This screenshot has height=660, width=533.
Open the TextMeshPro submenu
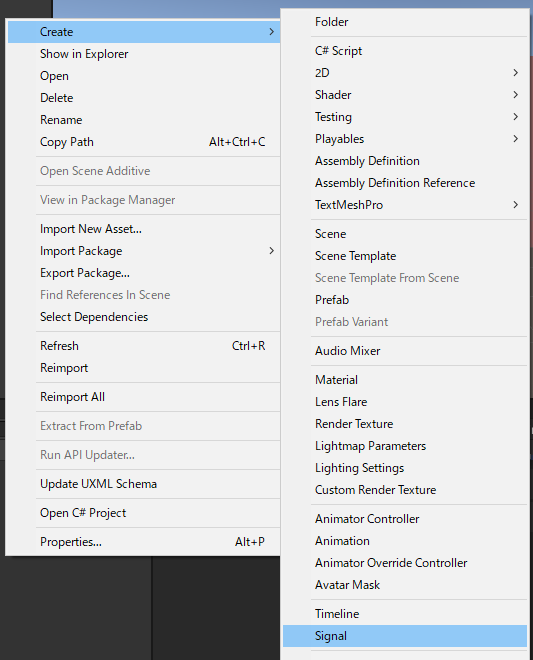point(405,205)
